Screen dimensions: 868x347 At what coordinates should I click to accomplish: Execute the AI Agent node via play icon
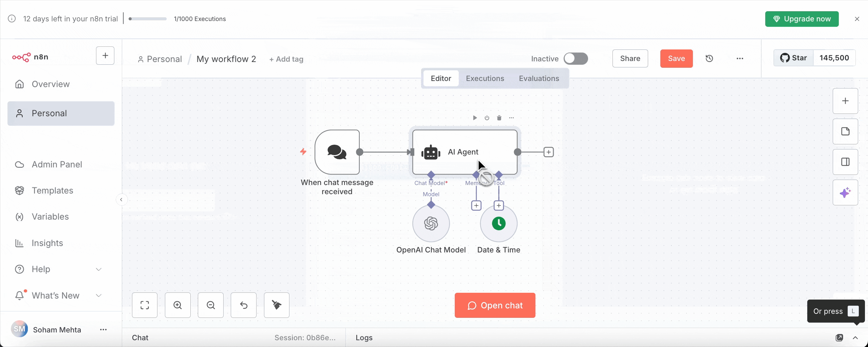click(x=474, y=118)
